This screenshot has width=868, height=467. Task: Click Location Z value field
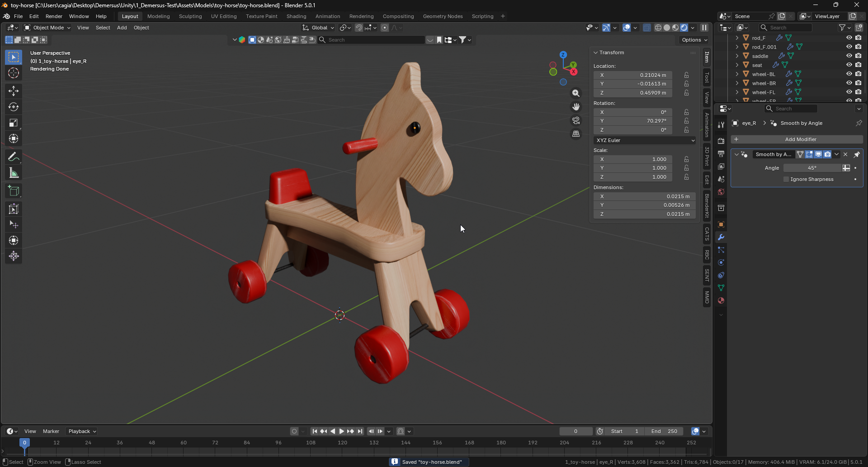[x=633, y=93]
